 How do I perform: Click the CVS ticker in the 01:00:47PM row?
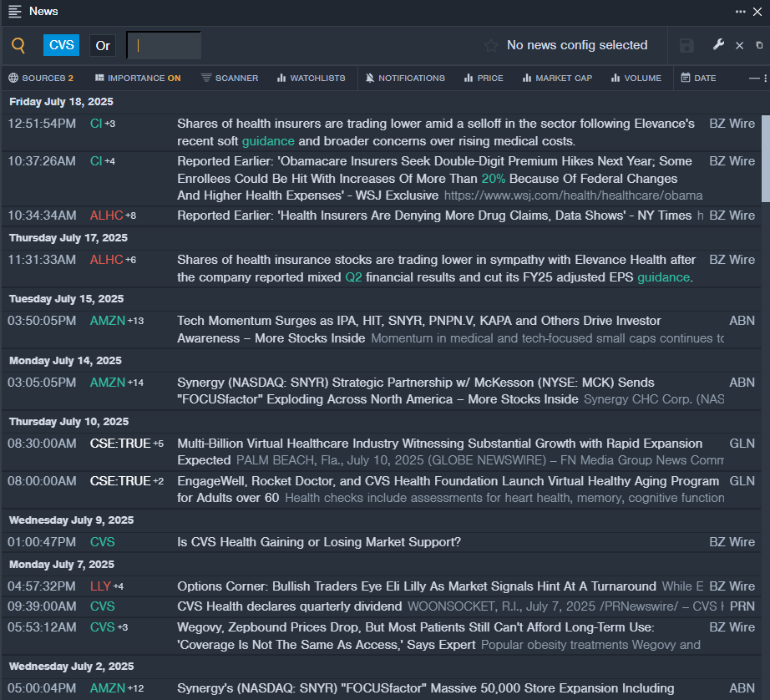pos(102,542)
